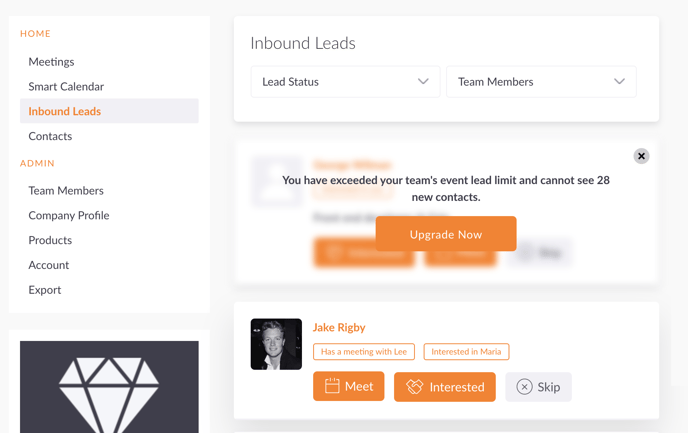This screenshot has width=688, height=433.
Task: Click the circled X Skip icon
Action: tap(524, 387)
